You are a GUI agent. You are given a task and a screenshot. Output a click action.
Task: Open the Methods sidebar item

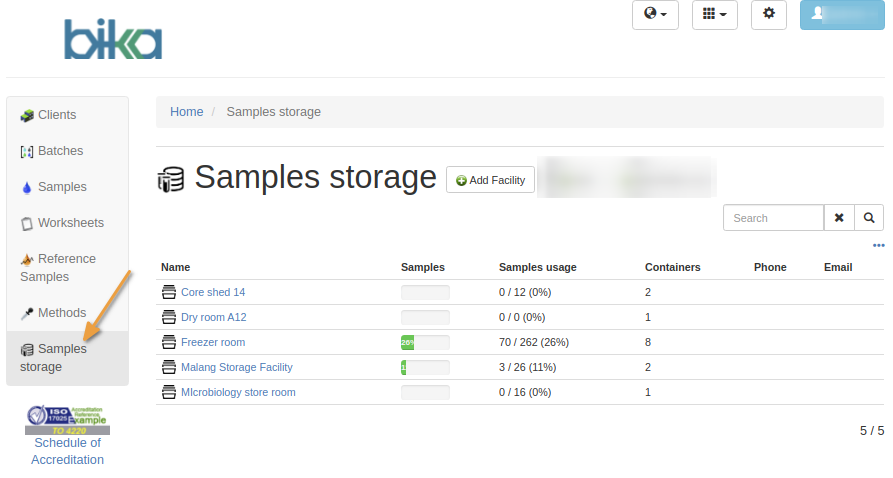pos(62,313)
